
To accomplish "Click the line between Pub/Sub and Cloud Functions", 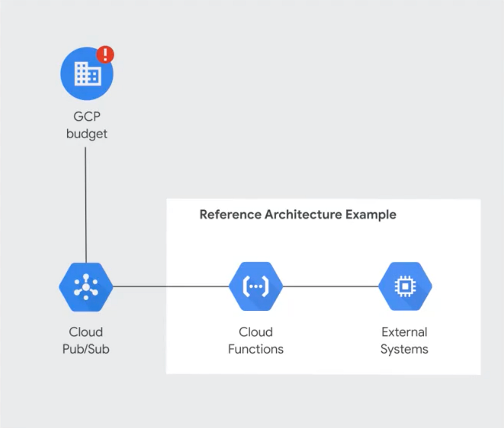I will point(172,285).
